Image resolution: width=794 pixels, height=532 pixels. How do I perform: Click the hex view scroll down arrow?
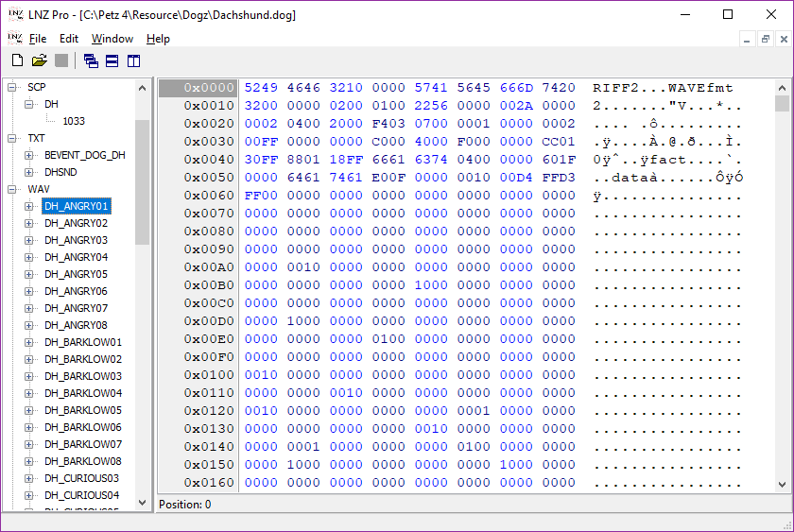782,485
